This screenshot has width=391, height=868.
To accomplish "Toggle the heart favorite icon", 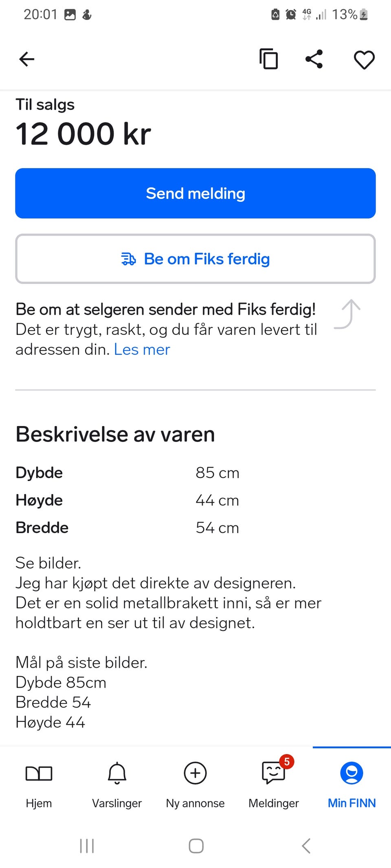I will (x=364, y=60).
